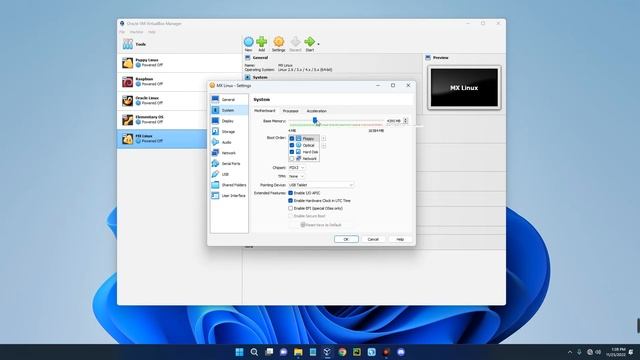This screenshot has width=640, height=360.
Task: Move boot item up arrow
Action: pyautogui.click(x=324, y=138)
